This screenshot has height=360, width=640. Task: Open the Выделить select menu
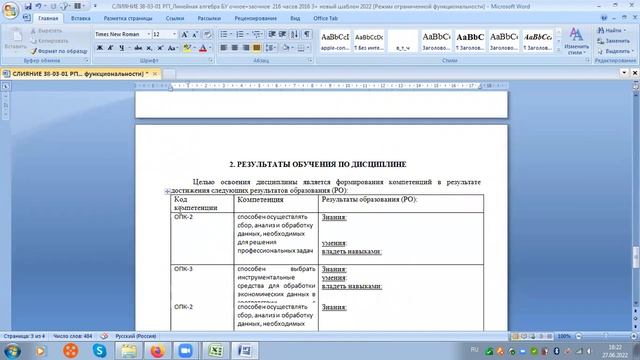[615, 51]
